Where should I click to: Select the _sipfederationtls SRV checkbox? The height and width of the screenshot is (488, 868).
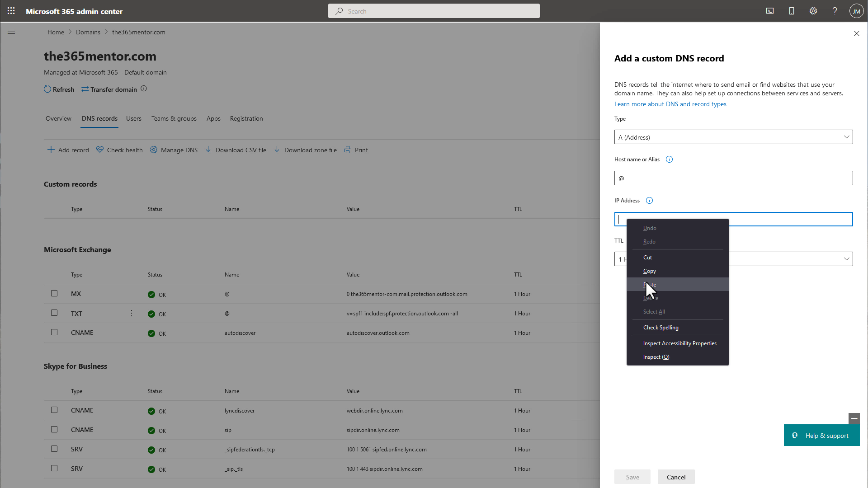(54, 449)
